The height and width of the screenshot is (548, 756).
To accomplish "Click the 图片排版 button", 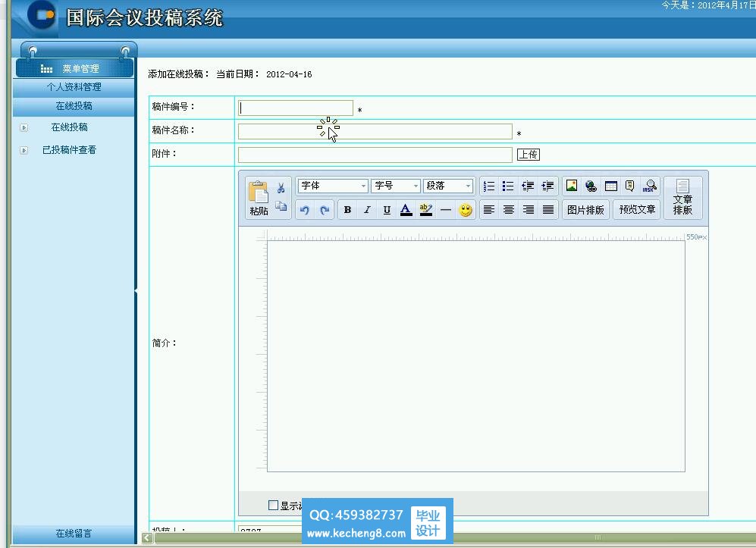I will click(x=586, y=210).
